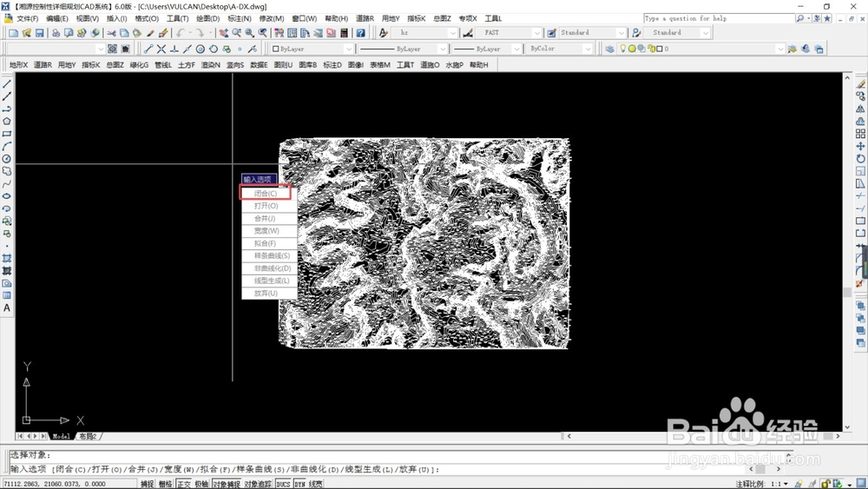The height and width of the screenshot is (489, 868).
Task: Toggle the DYN dynamic input button
Action: (299, 484)
